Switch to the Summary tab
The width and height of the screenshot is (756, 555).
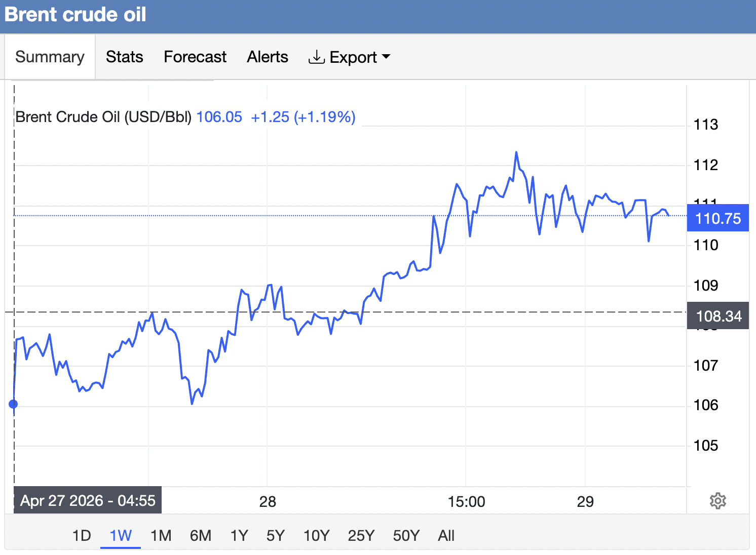[x=50, y=57]
